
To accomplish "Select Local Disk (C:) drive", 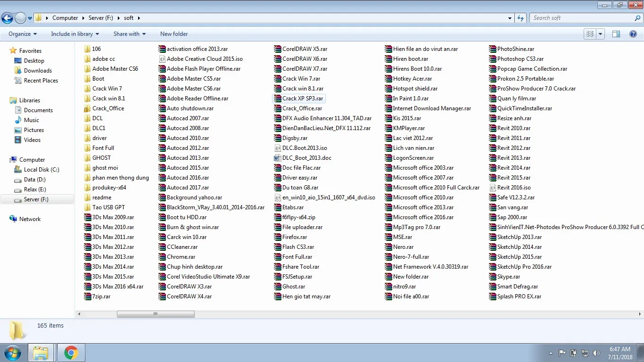I will click(x=41, y=170).
